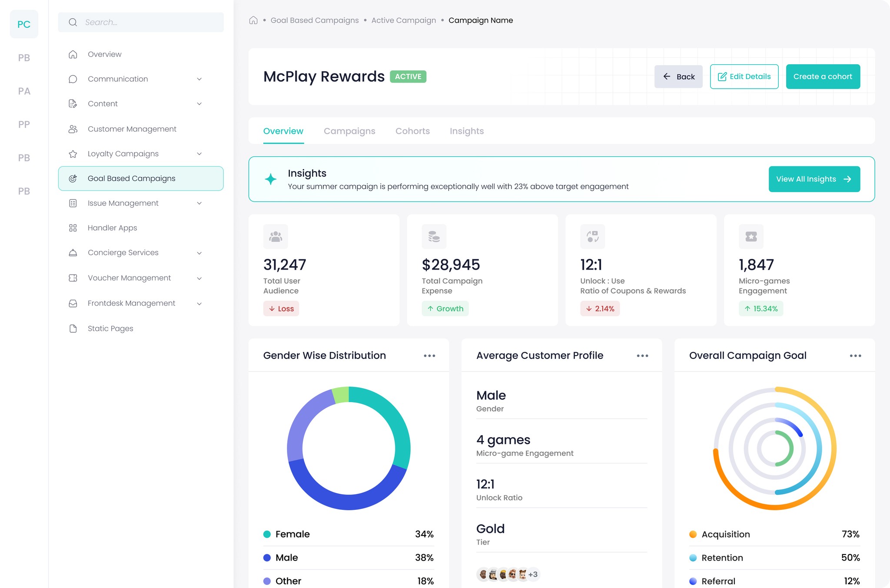The width and height of the screenshot is (890, 588).
Task: Switch to the Campaigns tab
Action: pyautogui.click(x=349, y=131)
